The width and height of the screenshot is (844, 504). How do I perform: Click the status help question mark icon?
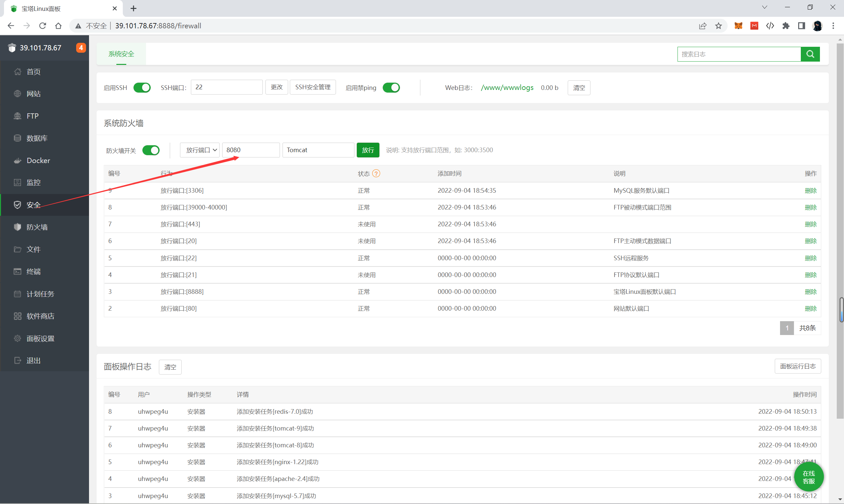[376, 174]
